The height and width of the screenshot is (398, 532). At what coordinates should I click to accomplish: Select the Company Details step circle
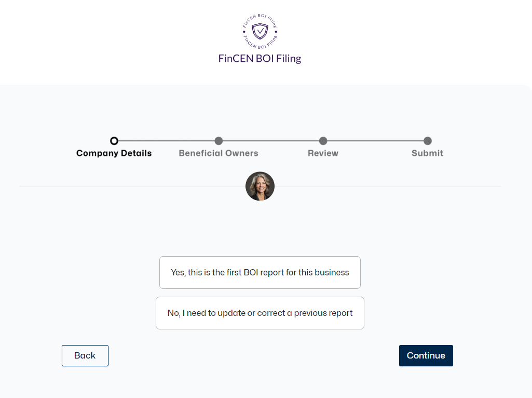pyautogui.click(x=114, y=141)
